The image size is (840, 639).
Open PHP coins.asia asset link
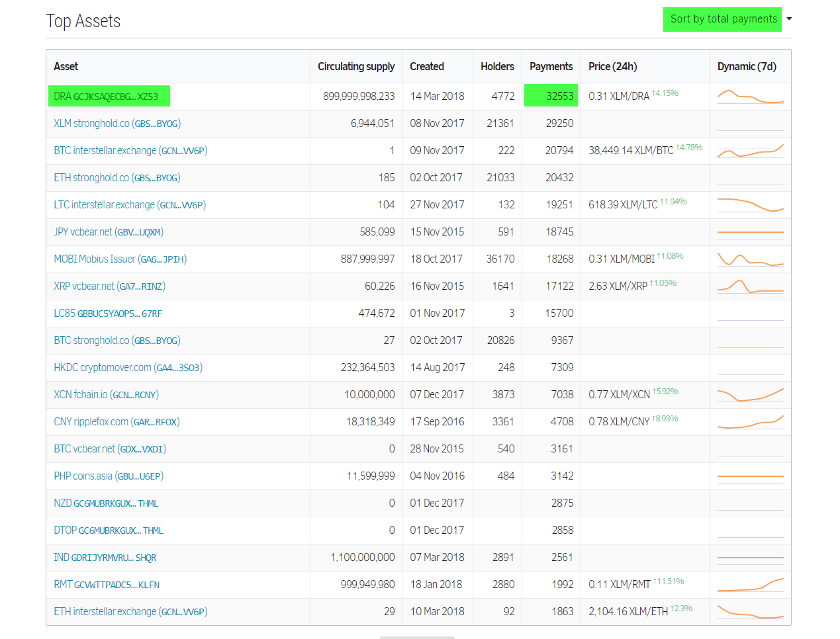pos(109,476)
